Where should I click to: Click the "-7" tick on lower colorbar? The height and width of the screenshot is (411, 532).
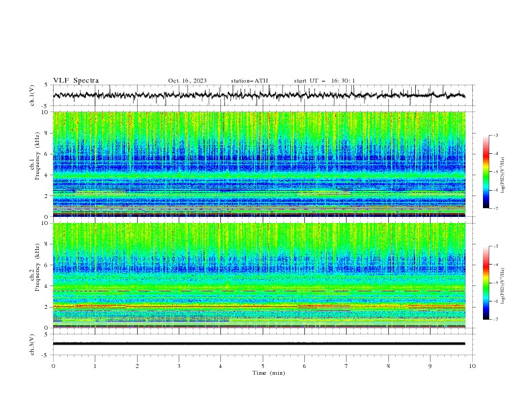pos(496,320)
